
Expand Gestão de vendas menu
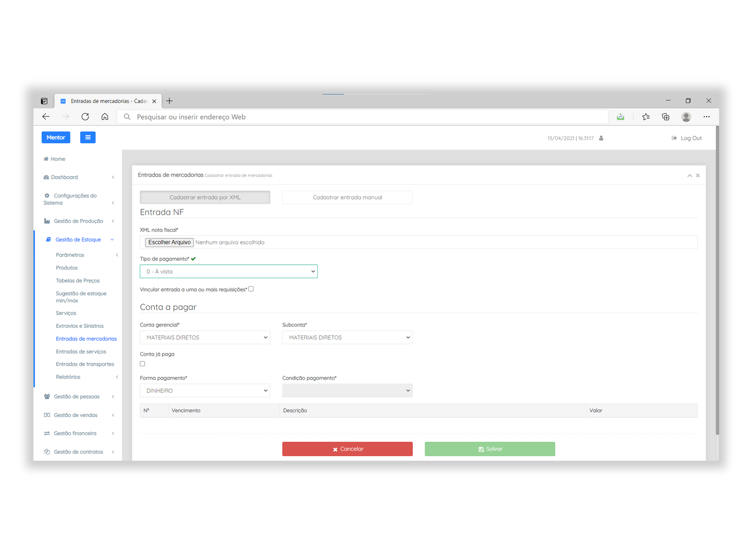(x=78, y=415)
